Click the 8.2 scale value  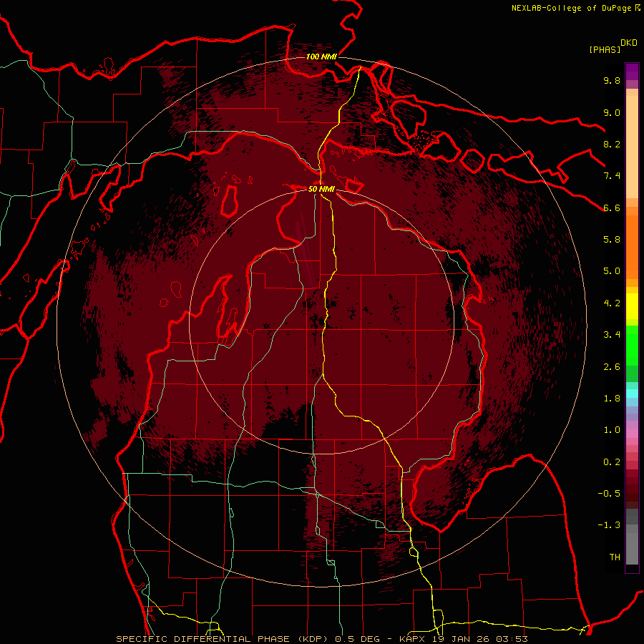[612, 144]
